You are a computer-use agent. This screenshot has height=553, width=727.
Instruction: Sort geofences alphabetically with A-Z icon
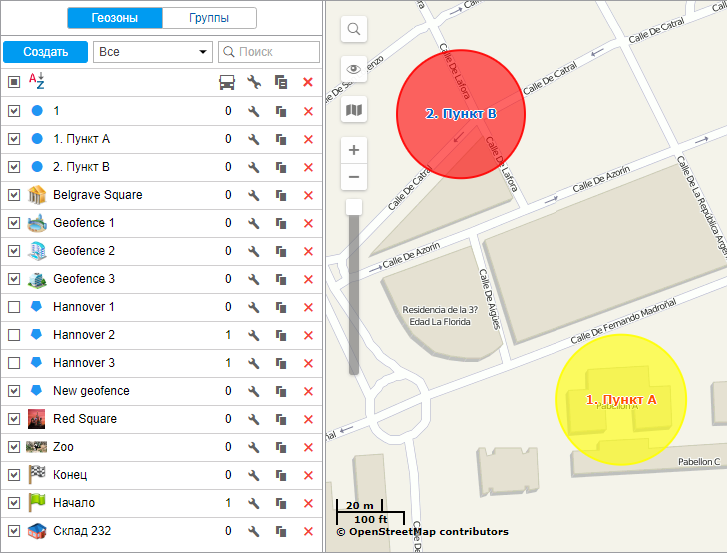(36, 82)
